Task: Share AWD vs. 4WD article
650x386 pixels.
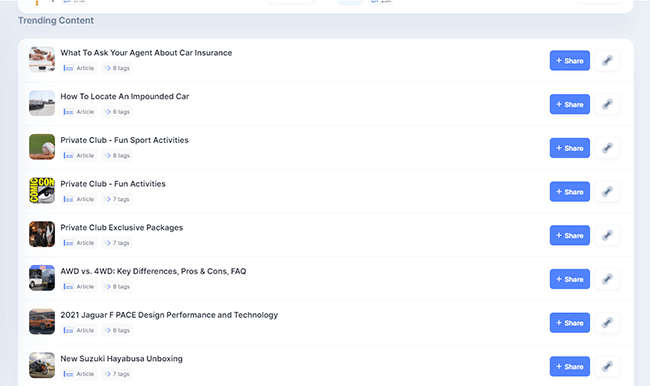Action: pyautogui.click(x=570, y=279)
